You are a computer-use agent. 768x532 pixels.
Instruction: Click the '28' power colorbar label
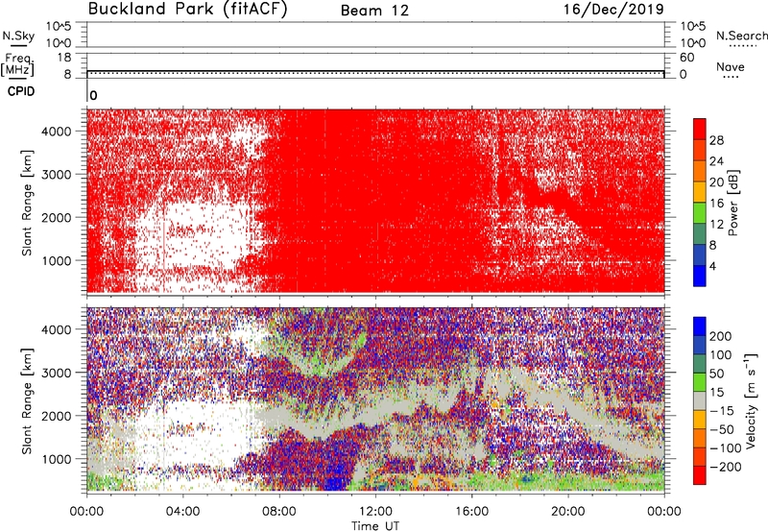click(x=716, y=140)
